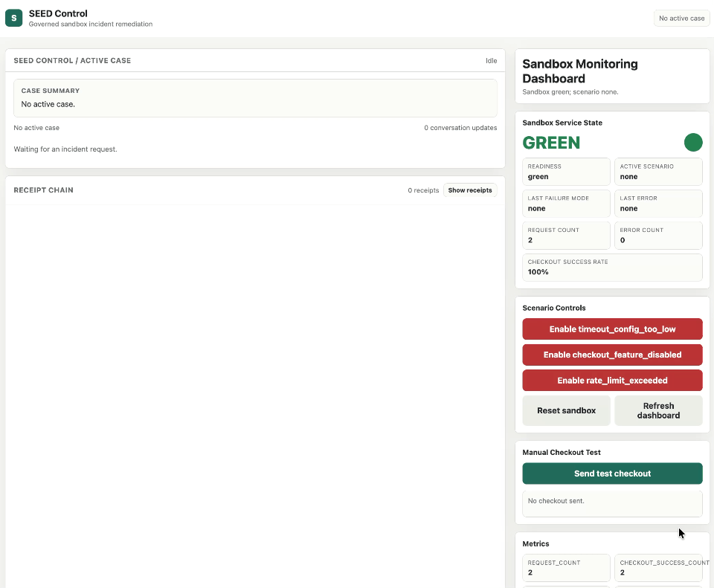The width and height of the screenshot is (714, 588).
Task: Click the Case Summary card
Action: pyautogui.click(x=255, y=98)
